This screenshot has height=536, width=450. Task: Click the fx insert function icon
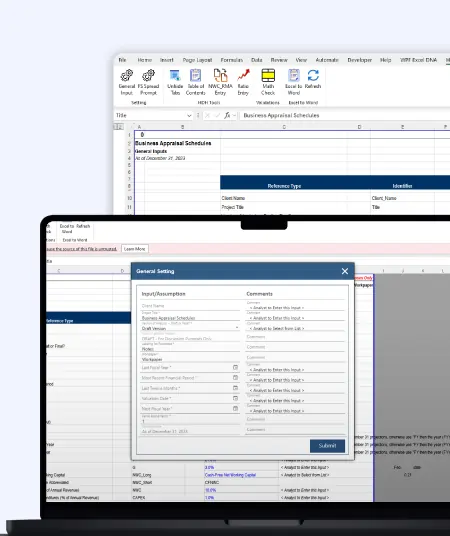coord(227,116)
